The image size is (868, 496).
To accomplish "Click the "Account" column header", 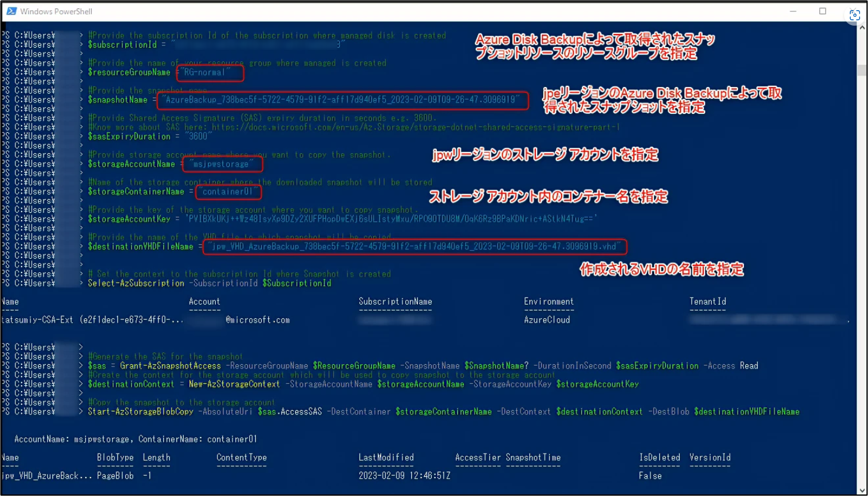I will click(x=204, y=302).
